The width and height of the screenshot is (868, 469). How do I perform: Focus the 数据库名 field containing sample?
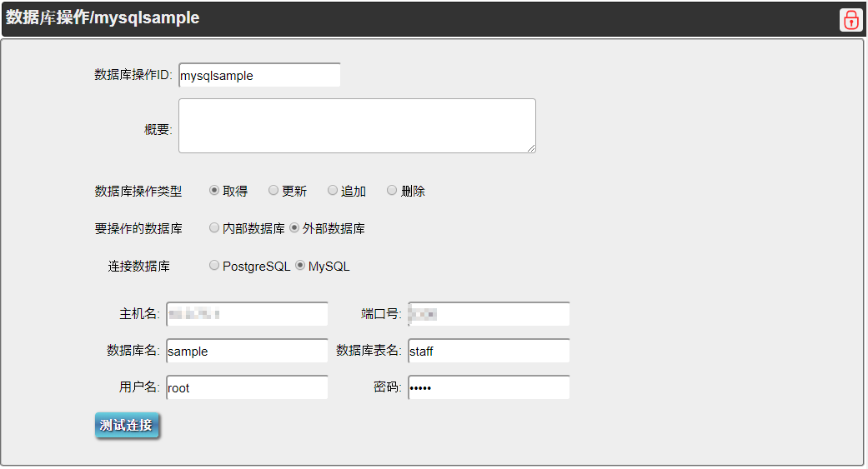point(247,351)
